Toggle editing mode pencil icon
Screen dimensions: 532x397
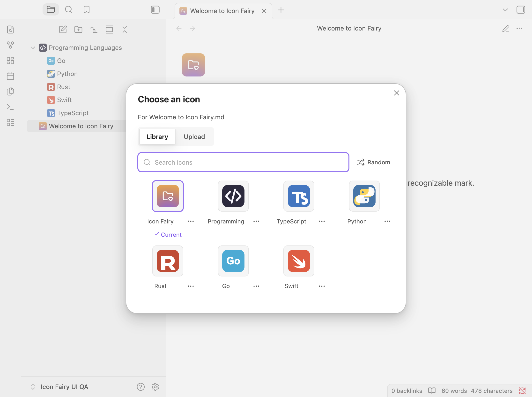coord(506,29)
